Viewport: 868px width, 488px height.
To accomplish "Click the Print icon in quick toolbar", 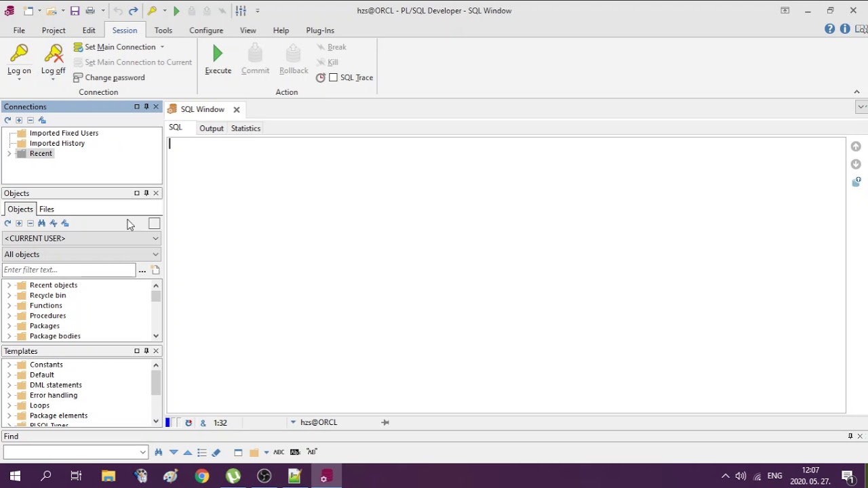I will click(92, 11).
